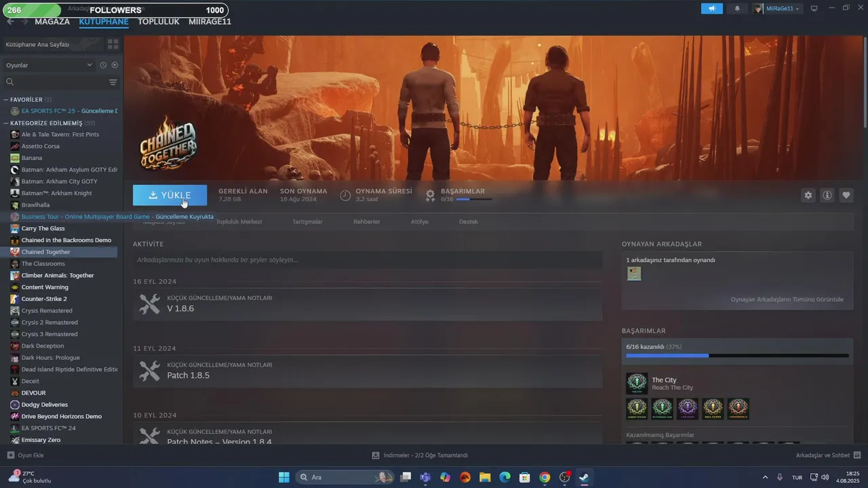Open library advanced filter options icon
The image size is (868, 488).
pos(113,82)
